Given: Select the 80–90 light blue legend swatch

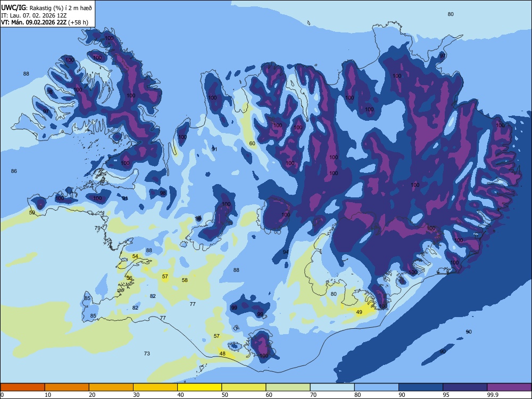Looking at the screenshot, I should [377, 387].
